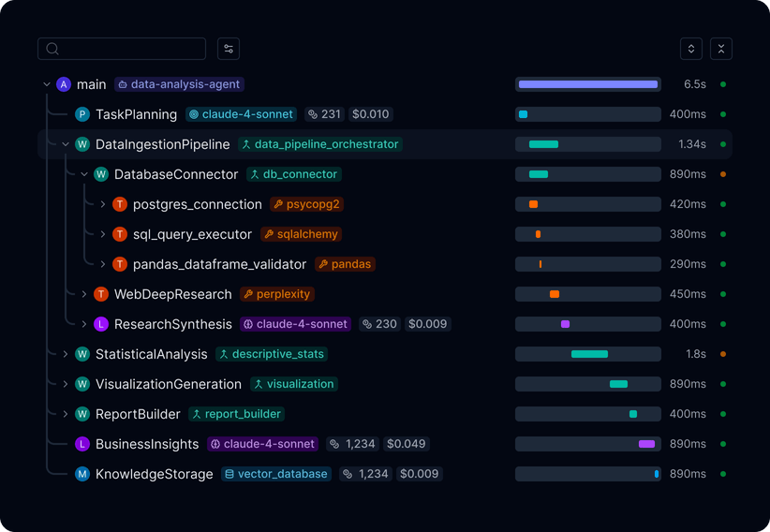Collapse the DataIngestionPipeline node
The width and height of the screenshot is (770, 532).
click(66, 144)
